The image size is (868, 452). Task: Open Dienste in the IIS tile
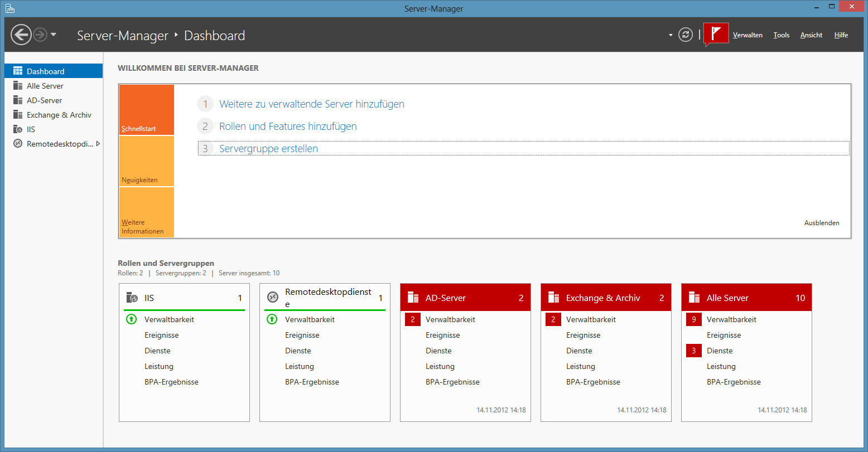tap(157, 351)
